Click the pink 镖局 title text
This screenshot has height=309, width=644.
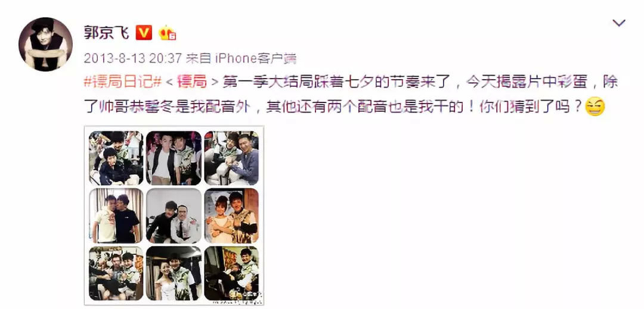191,83
